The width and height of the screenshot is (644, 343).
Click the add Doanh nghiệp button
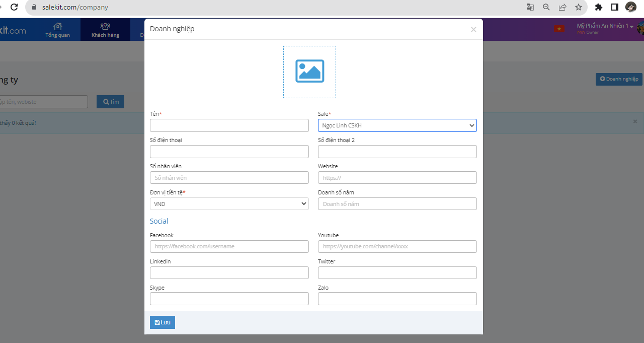[x=619, y=79]
